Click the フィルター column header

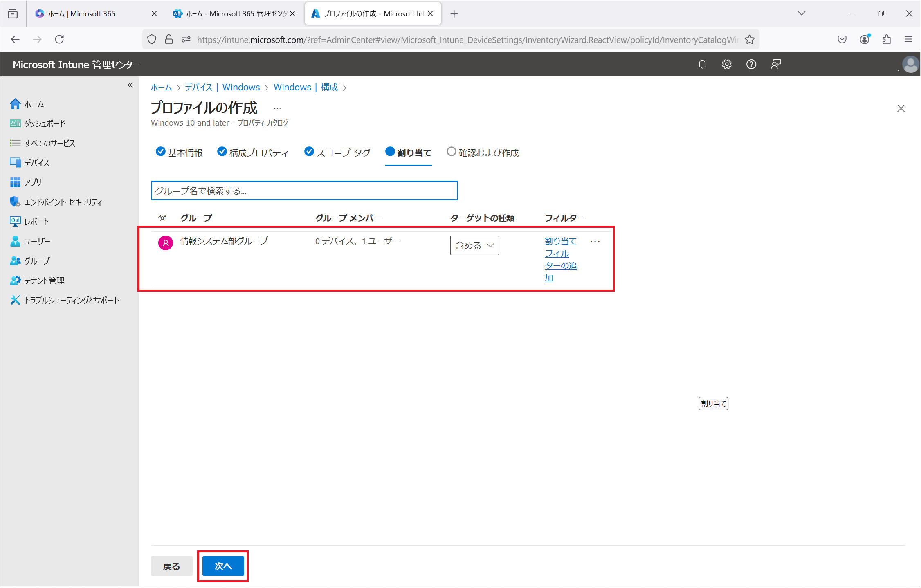[564, 218]
